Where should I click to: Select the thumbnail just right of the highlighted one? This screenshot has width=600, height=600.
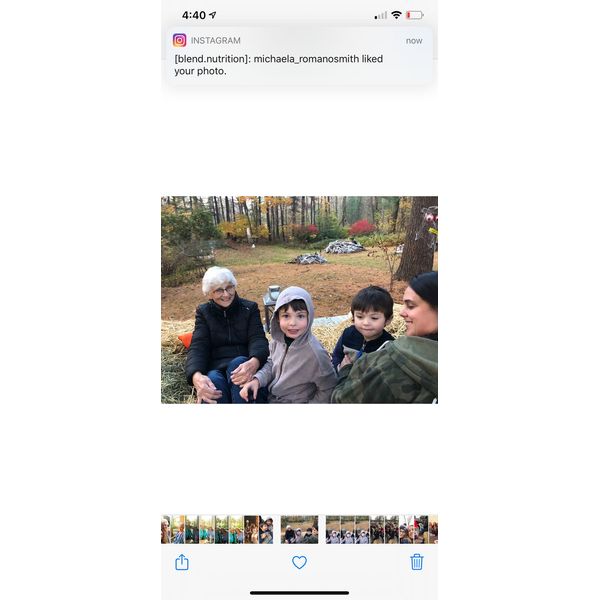[333, 529]
